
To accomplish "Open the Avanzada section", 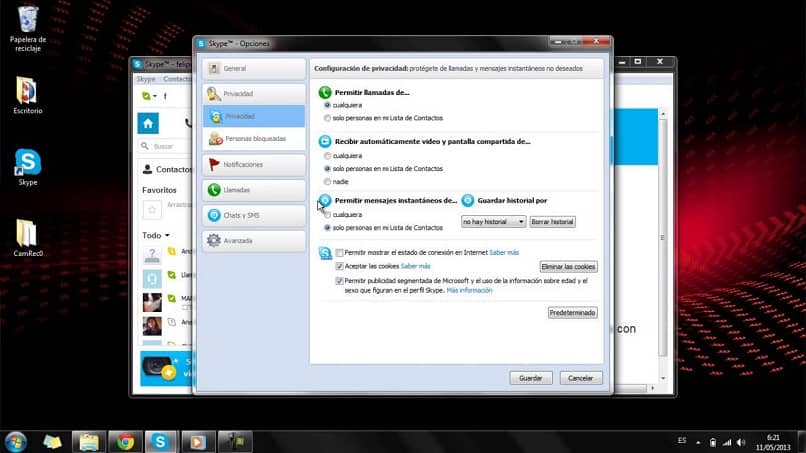I will pyautogui.click(x=254, y=241).
